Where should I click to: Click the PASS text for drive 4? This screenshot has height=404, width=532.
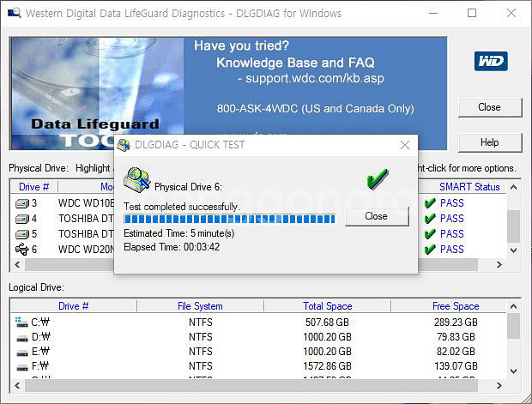click(451, 219)
